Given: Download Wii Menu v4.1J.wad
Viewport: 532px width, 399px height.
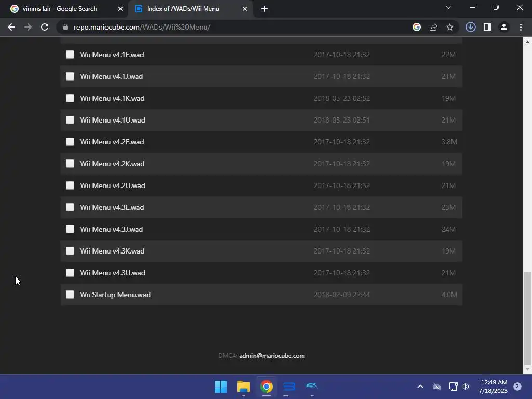Looking at the screenshot, I should [111, 76].
